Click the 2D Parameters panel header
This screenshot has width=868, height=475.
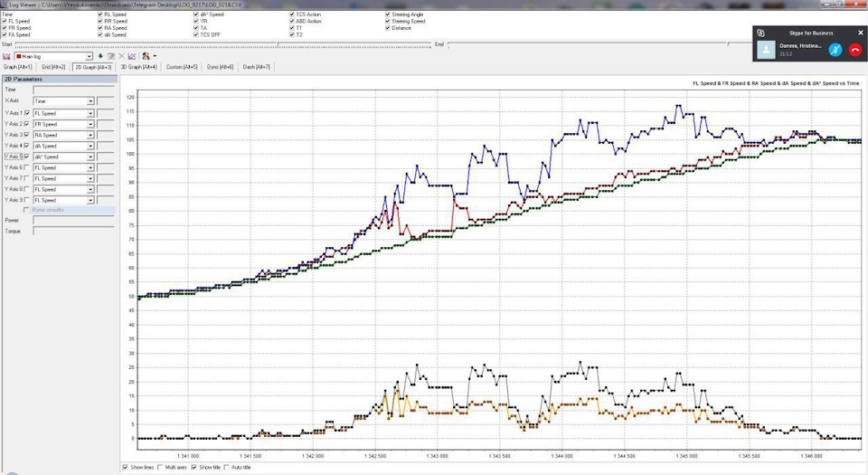click(x=60, y=80)
